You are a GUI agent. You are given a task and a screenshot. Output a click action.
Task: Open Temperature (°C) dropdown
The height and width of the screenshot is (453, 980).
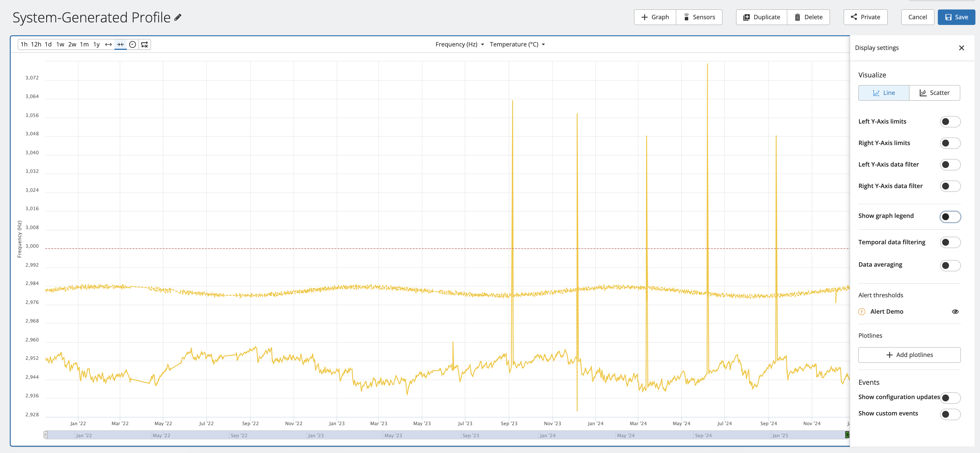(x=517, y=44)
